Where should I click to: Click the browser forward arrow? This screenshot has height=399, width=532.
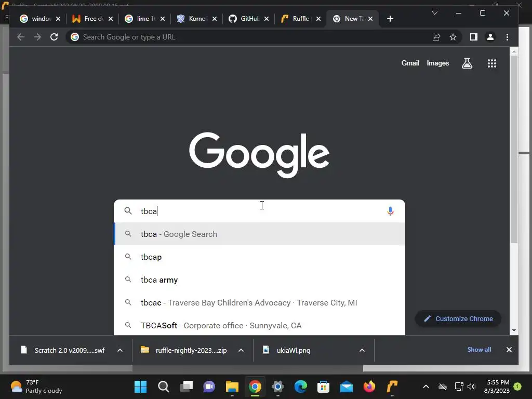[37, 37]
